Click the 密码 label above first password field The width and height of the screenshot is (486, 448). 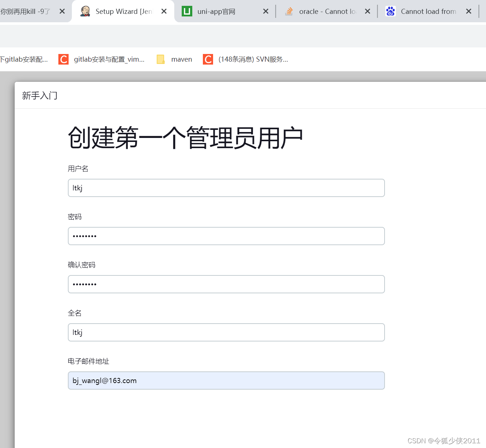point(75,217)
